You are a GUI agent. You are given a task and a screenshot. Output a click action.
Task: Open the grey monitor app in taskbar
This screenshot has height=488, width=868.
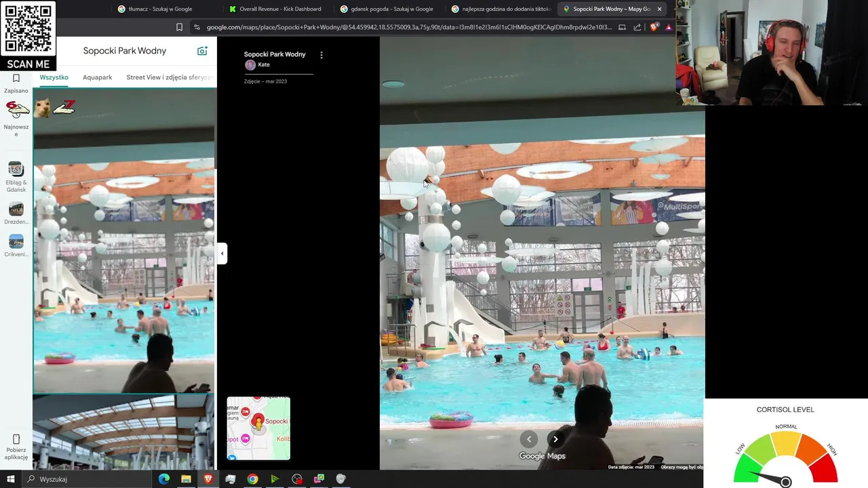coord(231,479)
